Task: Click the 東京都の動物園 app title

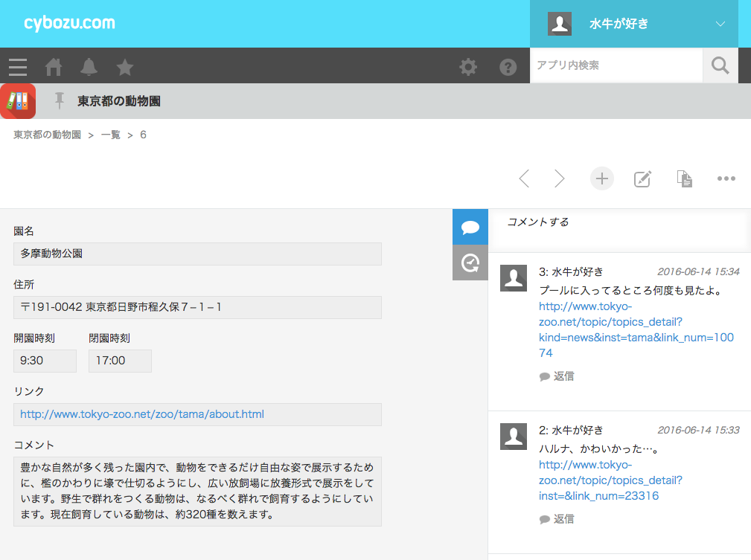Action: click(x=119, y=101)
